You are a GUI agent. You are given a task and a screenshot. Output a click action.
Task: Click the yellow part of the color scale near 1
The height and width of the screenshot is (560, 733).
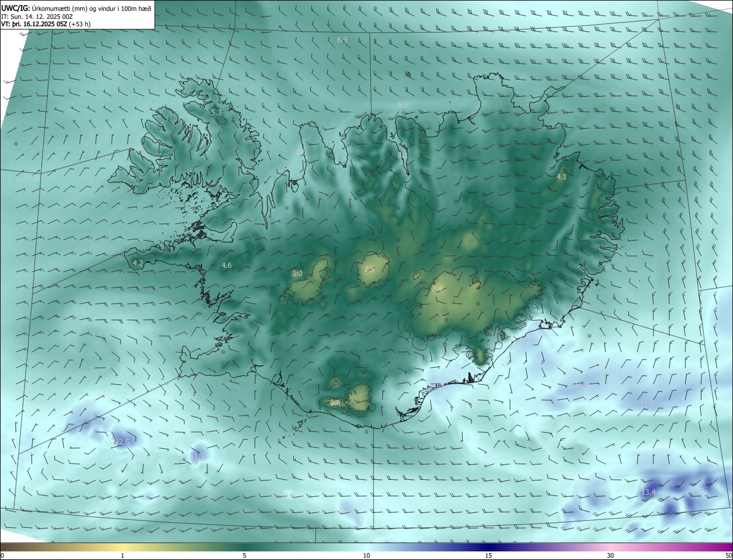123,547
